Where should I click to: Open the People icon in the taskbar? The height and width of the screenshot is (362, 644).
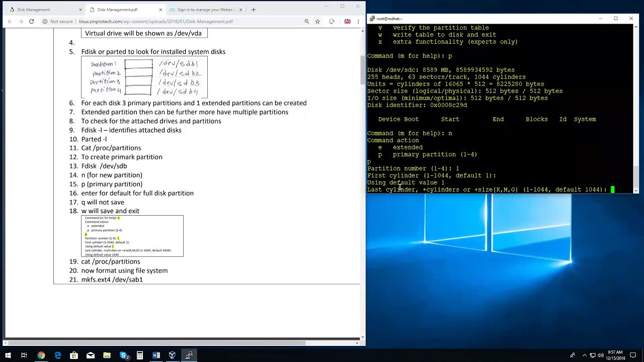(573, 355)
